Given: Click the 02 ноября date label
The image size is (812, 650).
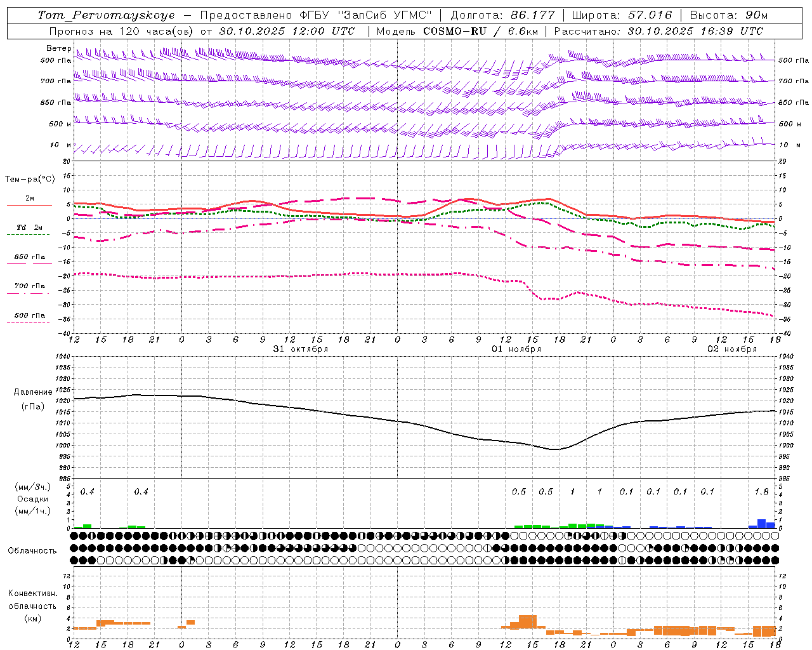Looking at the screenshot, I should click(732, 349).
